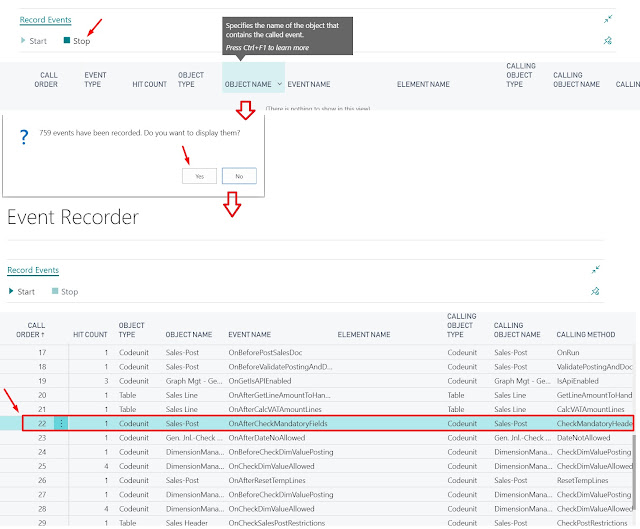640x529 pixels.
Task: Collapse the upper Record Events section with the arrows icon
Action: (608, 19)
